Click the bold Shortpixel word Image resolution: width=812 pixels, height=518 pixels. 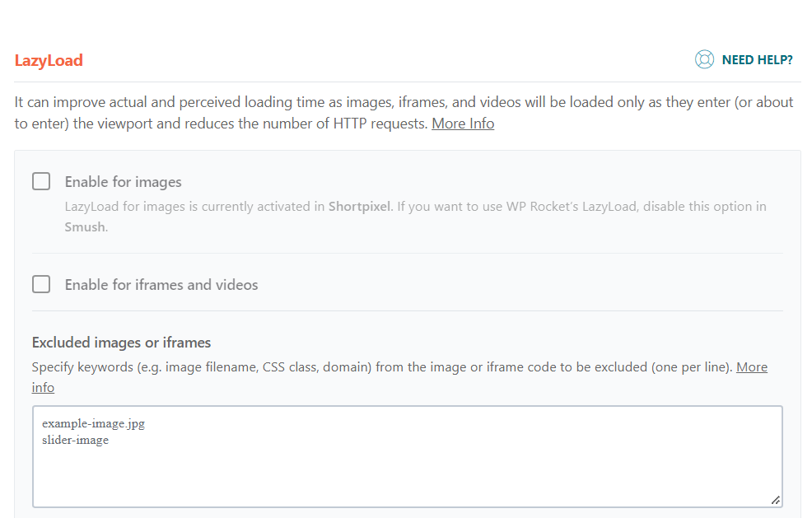pos(359,207)
